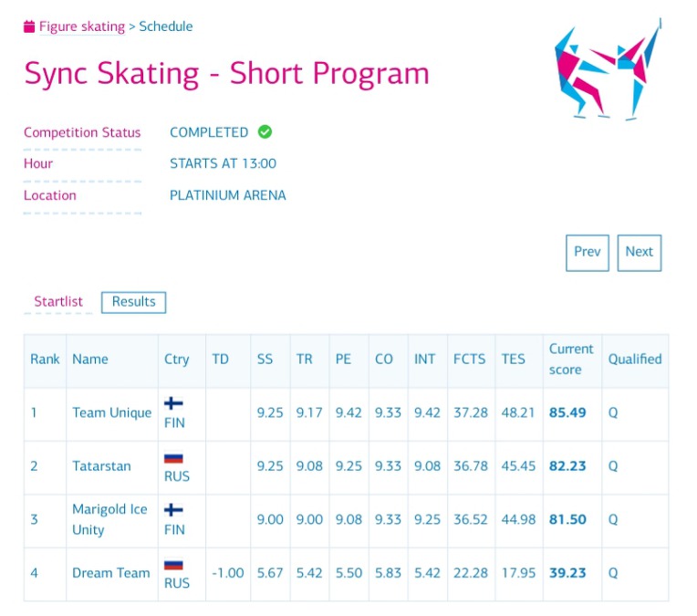Viewport: 697px width, 616px height.
Task: Open the Schedule breadcrumb link
Action: 166,26
